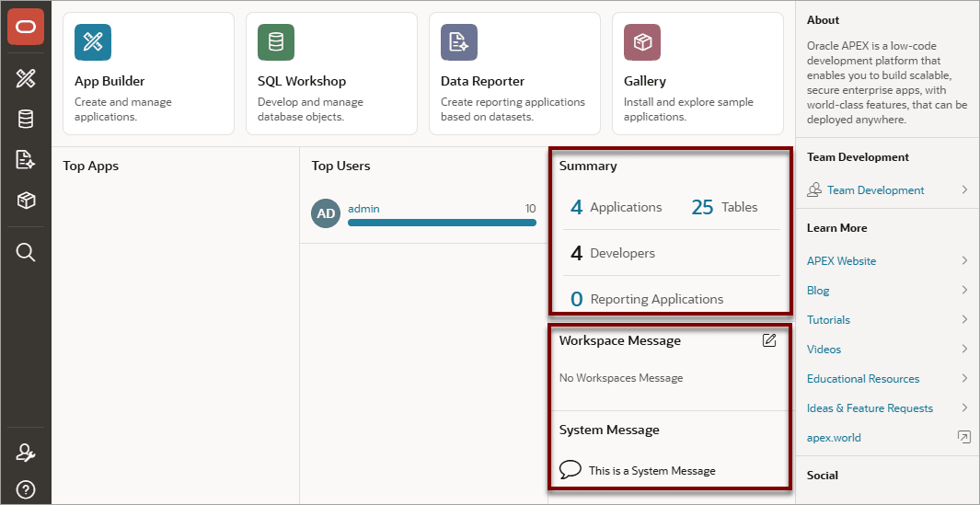Open the SQL Workshop card title
The width and height of the screenshot is (980, 505).
click(x=302, y=81)
